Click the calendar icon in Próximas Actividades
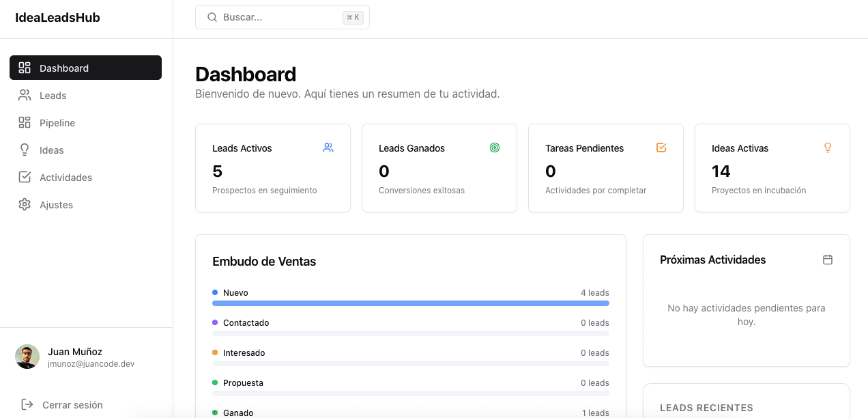 pos(828,260)
